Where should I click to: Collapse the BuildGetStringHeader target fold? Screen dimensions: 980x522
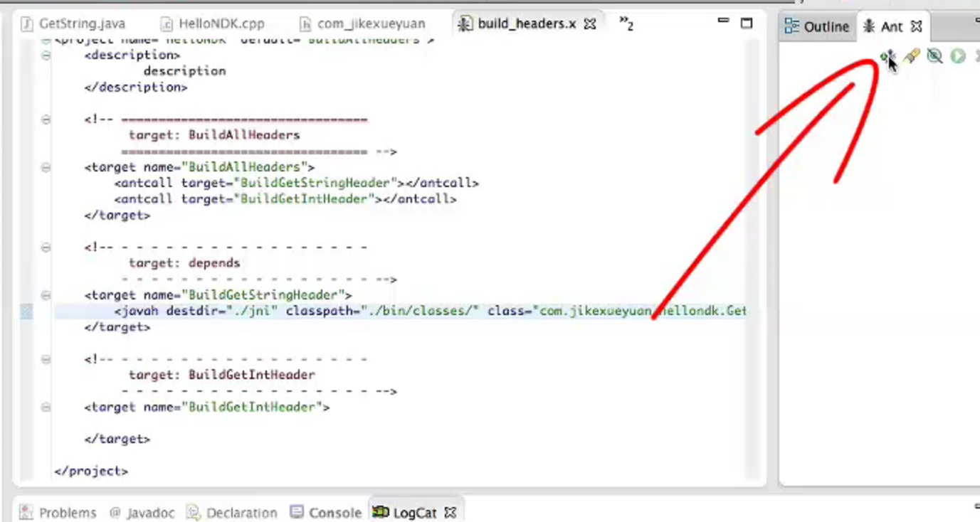46,295
